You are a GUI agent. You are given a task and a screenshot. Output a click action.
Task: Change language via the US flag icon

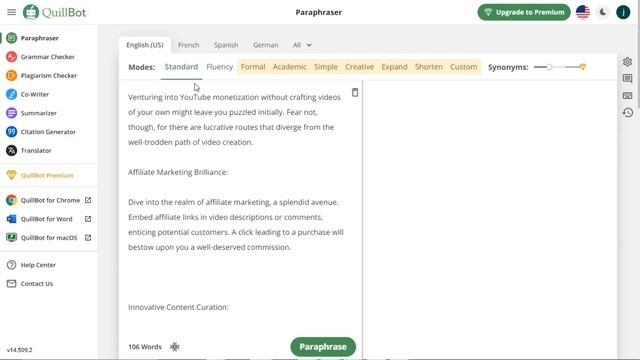(583, 12)
